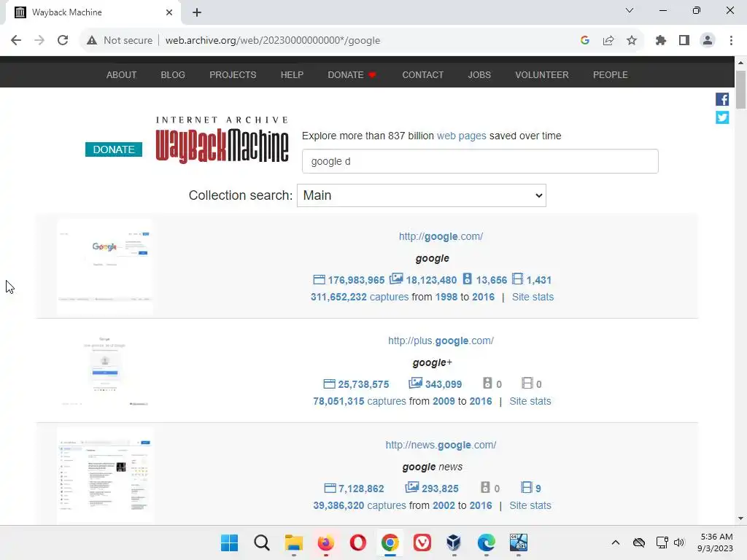Image resolution: width=747 pixels, height=560 pixels.
Task: Open the ABOUT menu item
Action: (122, 75)
